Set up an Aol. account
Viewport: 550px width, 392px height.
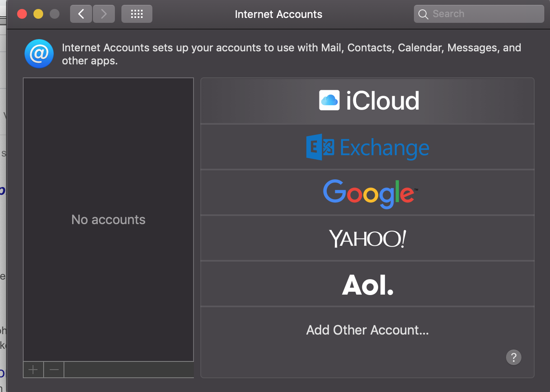point(367,284)
